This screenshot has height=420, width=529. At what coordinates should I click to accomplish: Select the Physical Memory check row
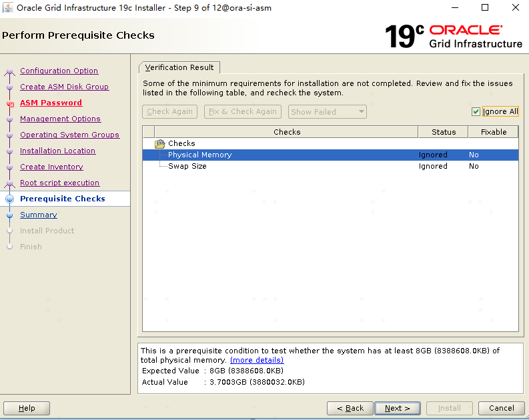click(330, 155)
